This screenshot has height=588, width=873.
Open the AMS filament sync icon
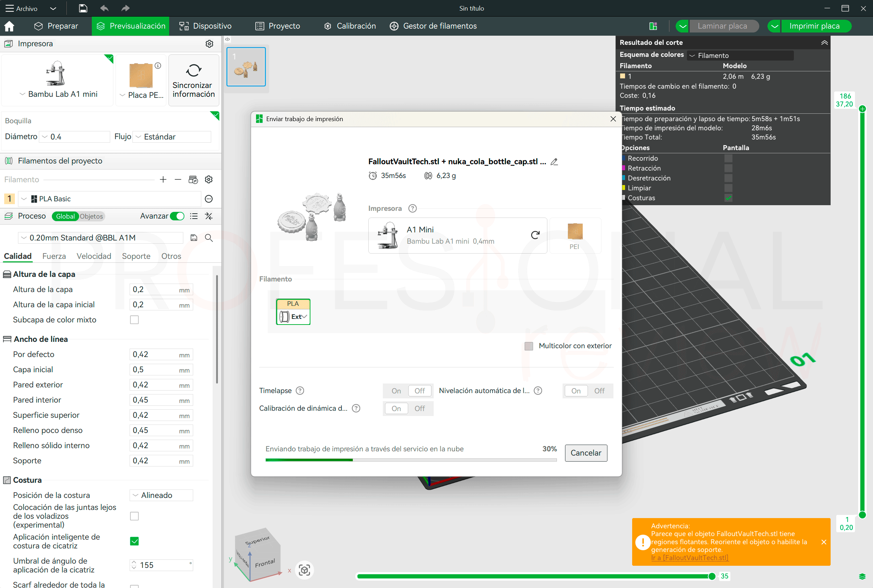(193, 180)
